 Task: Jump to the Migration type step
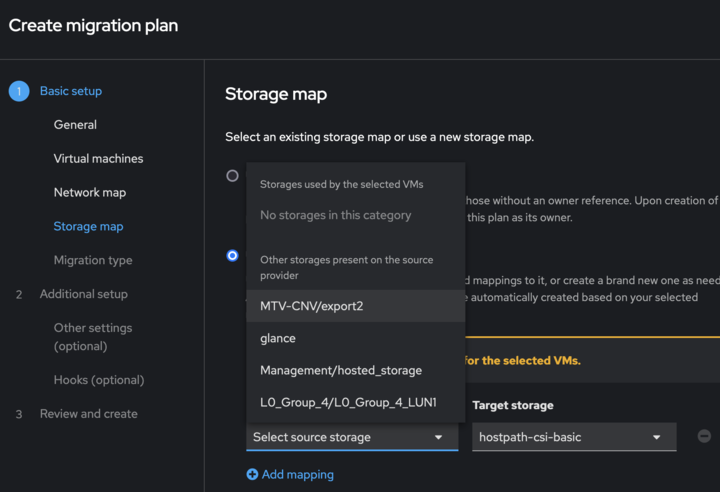tap(93, 260)
